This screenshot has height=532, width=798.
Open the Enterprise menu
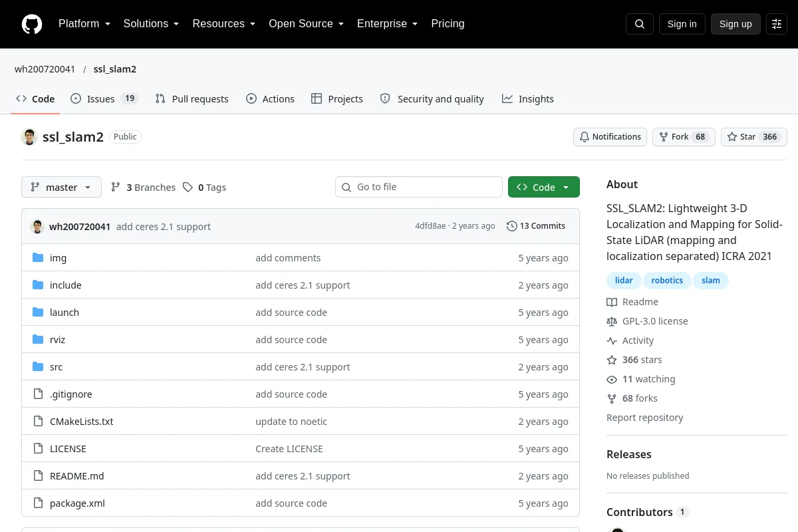click(387, 24)
